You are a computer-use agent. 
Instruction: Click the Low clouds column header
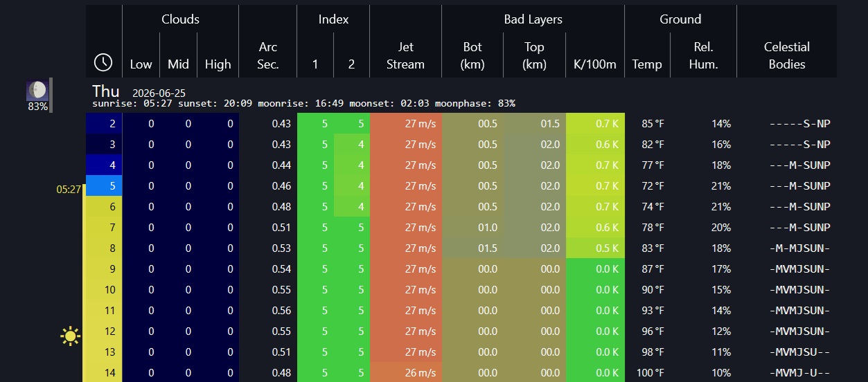point(141,64)
